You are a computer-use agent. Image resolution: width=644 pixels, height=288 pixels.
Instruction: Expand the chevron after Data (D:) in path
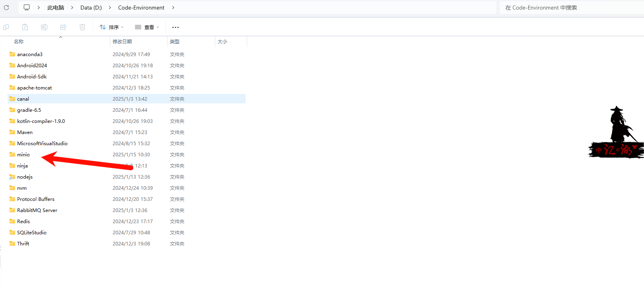[x=110, y=8]
